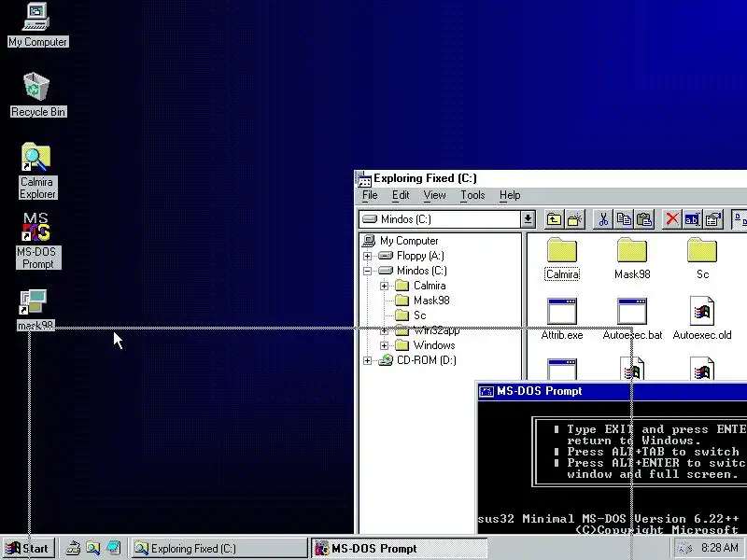This screenshot has height=560, width=747.
Task: Click the New Folder toolbar icon
Action: point(574,219)
